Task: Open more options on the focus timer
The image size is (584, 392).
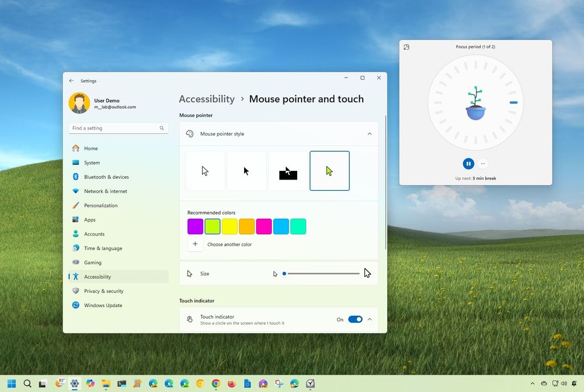Action: [x=482, y=164]
